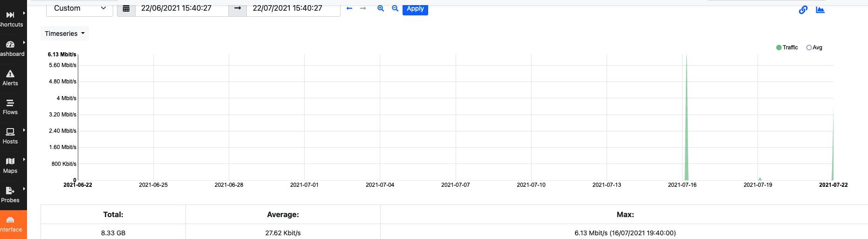Click the 2021-07-01 axis label
The width and height of the screenshot is (868, 239).
coord(304,185)
